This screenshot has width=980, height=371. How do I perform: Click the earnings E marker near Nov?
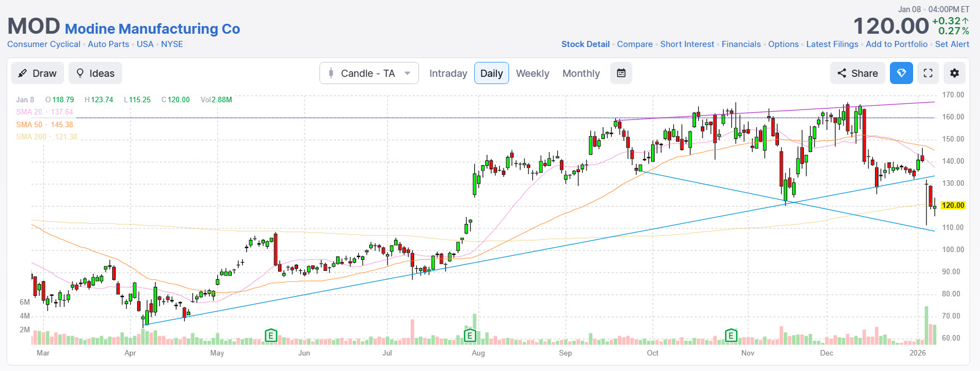pos(731,335)
